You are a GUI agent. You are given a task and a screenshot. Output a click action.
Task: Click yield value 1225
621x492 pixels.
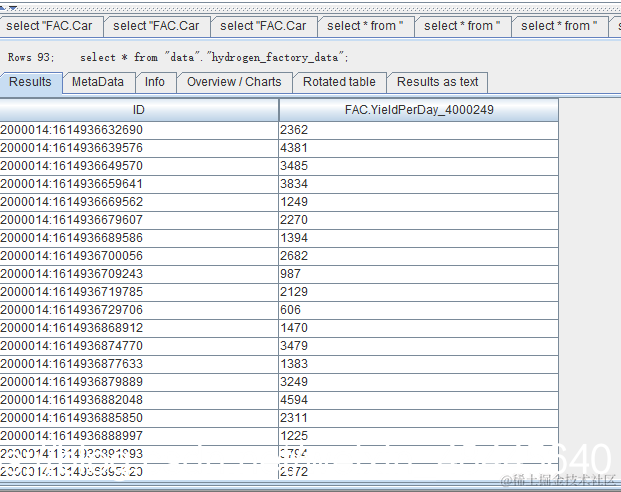tap(419, 437)
